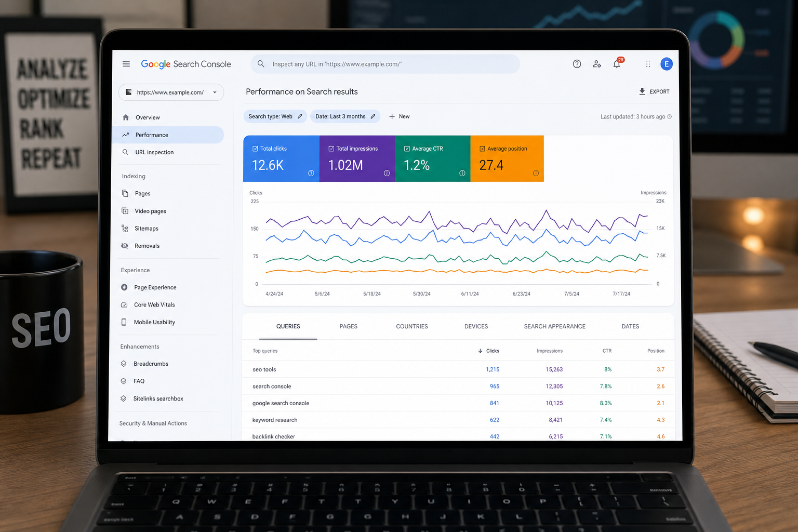Toggle the Total clicks checkbox

coord(255,149)
